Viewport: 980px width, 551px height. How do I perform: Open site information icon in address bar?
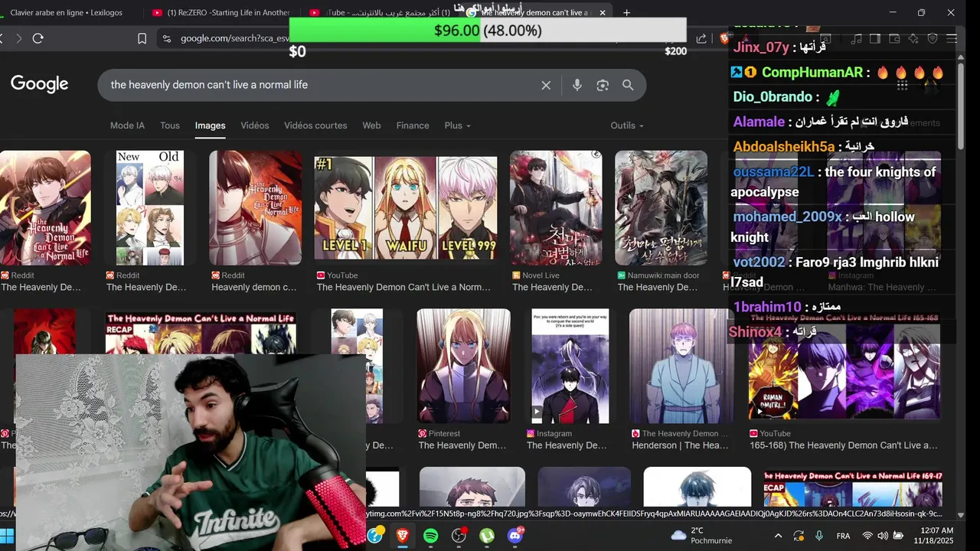point(167,38)
